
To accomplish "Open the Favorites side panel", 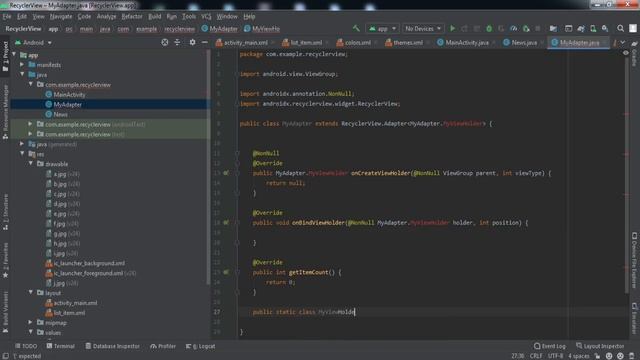I will pyautogui.click(x=5, y=261).
